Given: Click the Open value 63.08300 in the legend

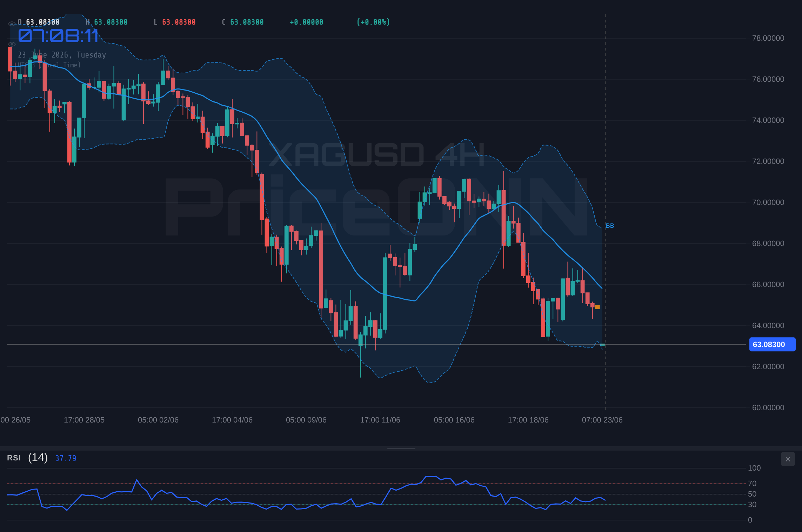Looking at the screenshot, I should pyautogui.click(x=43, y=22).
